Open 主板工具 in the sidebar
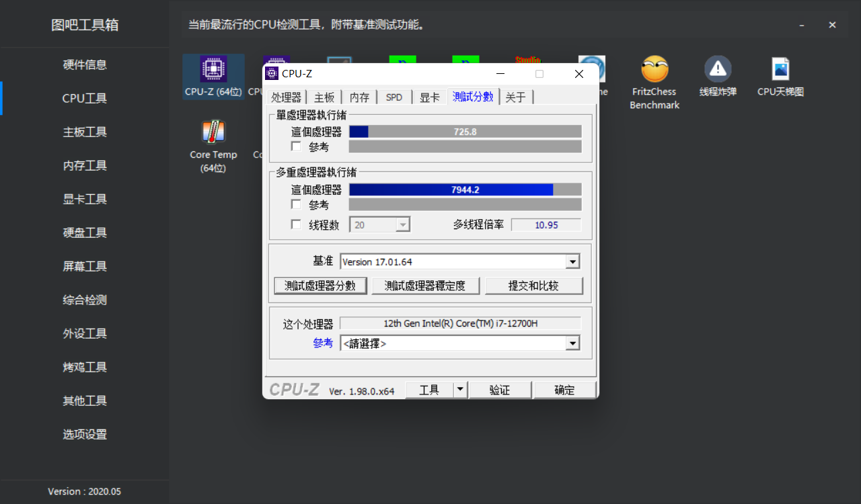This screenshot has width=861, height=504. coord(85,132)
